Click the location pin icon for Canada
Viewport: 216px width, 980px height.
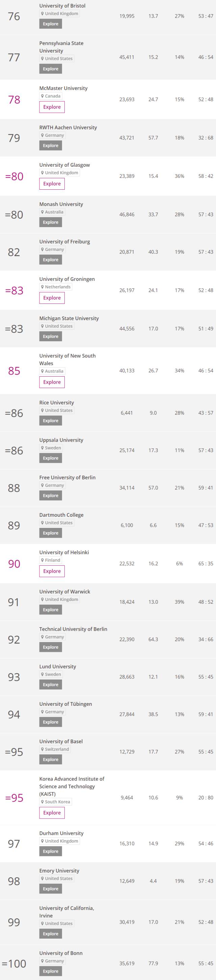coord(43,96)
